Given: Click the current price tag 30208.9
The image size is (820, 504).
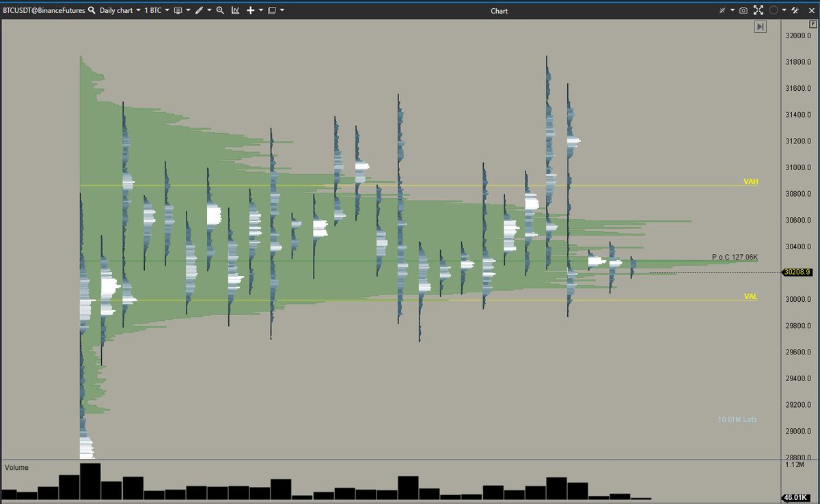Looking at the screenshot, I should 797,272.
